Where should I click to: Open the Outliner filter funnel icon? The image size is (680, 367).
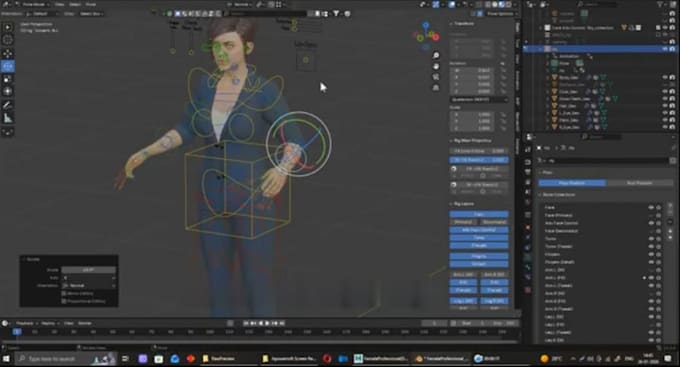tap(660, 4)
